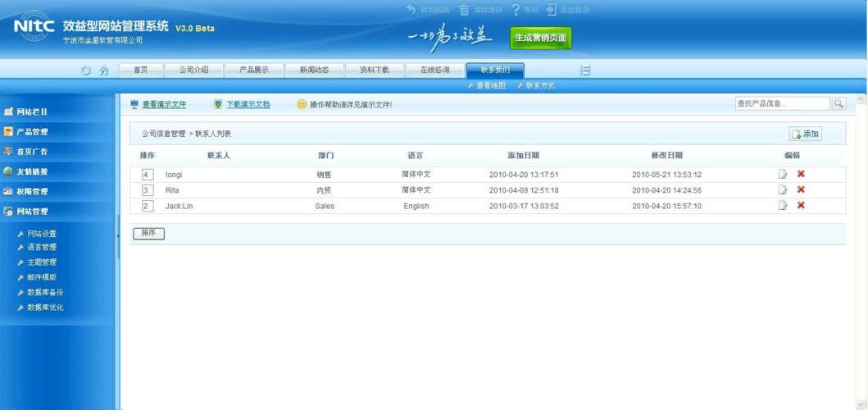Delete the Jack.Lin contact with red X
The width and height of the screenshot is (868, 410).
(801, 206)
